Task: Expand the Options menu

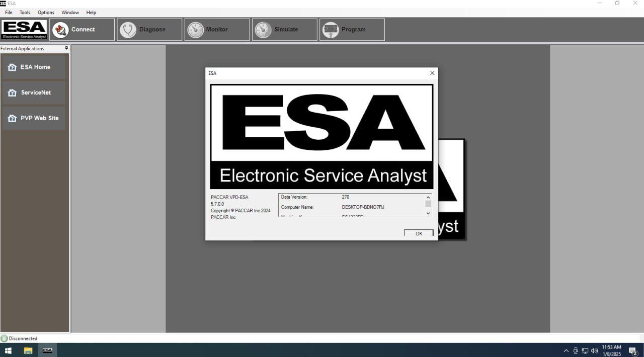Action: [46, 13]
